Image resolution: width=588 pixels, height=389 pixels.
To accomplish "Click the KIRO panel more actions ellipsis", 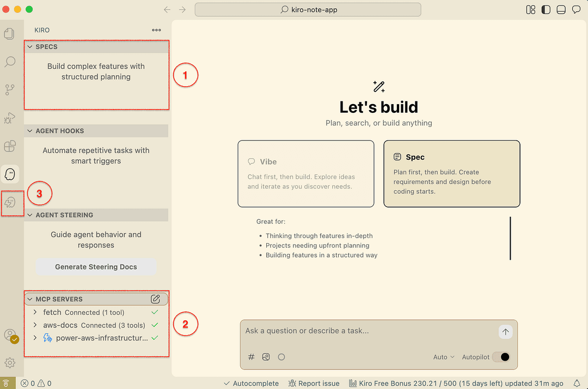I will [x=156, y=30].
